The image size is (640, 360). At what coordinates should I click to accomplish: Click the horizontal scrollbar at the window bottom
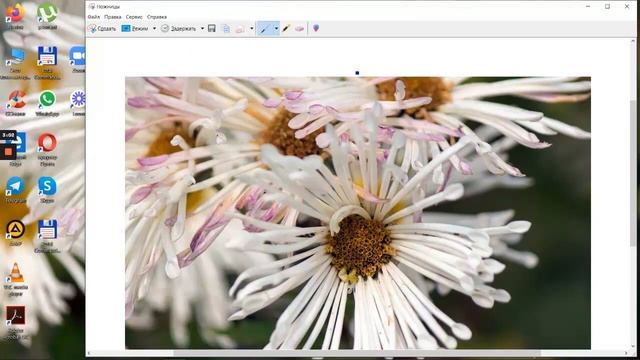tap(357, 353)
